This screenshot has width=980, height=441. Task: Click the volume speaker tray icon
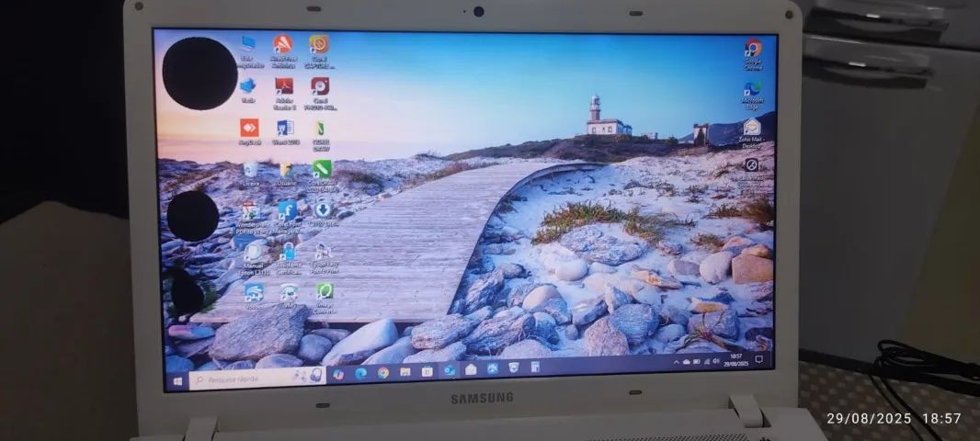pos(715,360)
